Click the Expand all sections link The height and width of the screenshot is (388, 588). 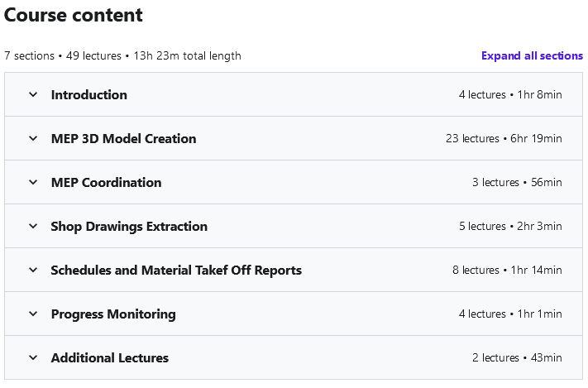click(532, 55)
